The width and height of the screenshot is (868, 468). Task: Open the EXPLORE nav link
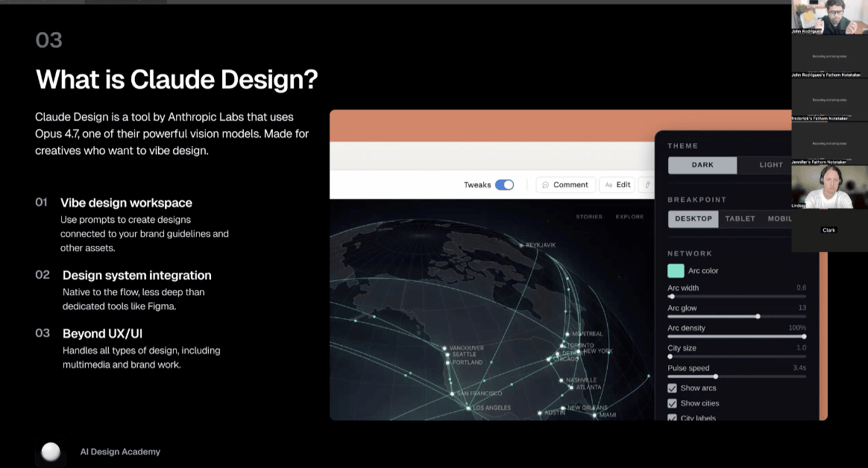(629, 217)
